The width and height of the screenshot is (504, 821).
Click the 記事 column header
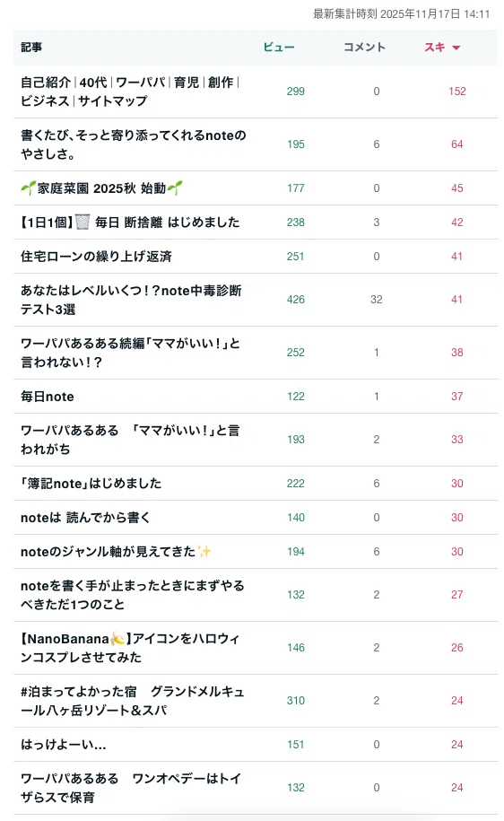point(31,48)
